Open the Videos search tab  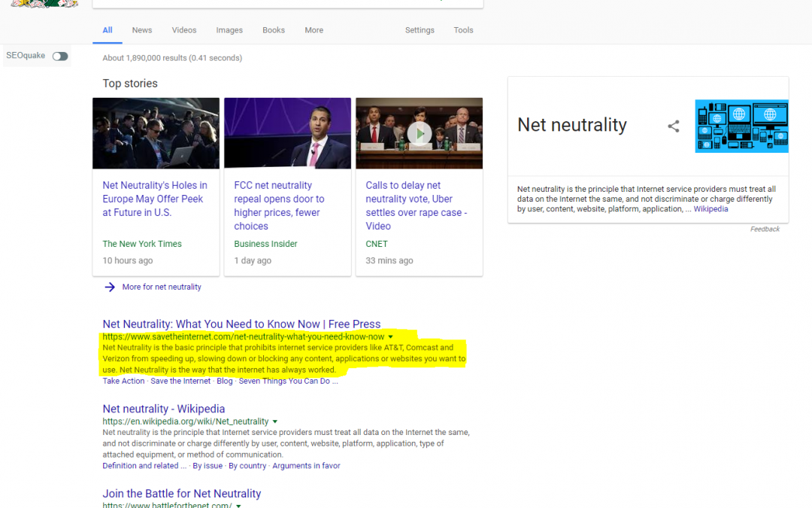(183, 30)
